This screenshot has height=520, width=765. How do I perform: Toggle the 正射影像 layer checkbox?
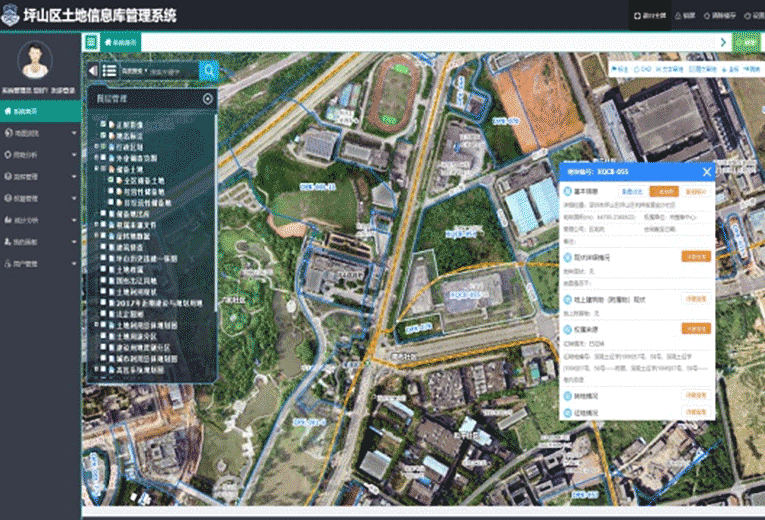(x=103, y=124)
